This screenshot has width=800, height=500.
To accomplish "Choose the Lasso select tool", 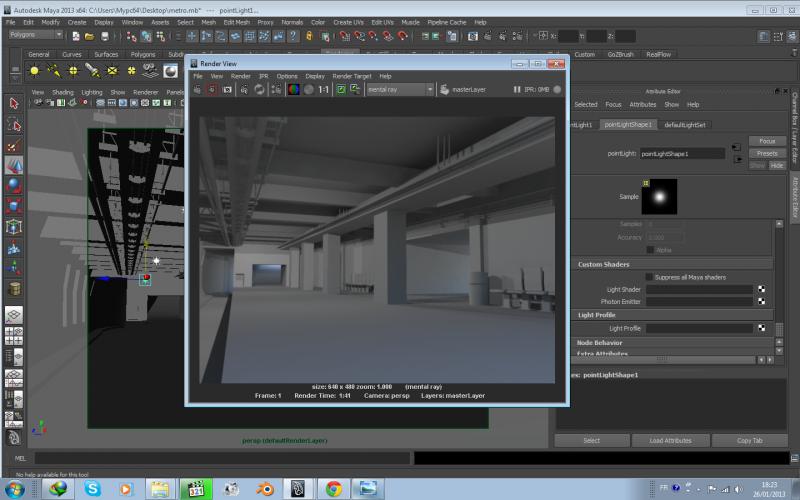I will pyautogui.click(x=14, y=124).
